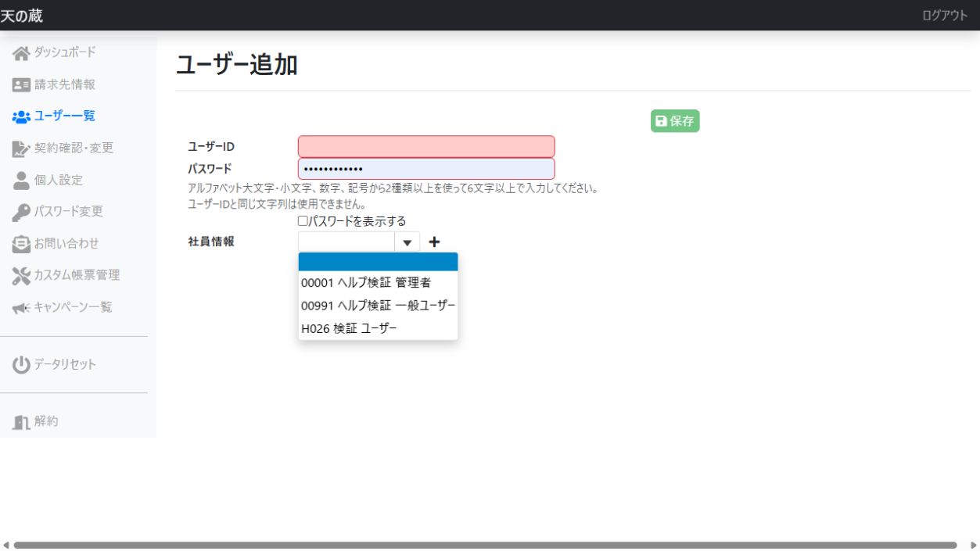Click the scrollbar left arrow

tap(5, 545)
